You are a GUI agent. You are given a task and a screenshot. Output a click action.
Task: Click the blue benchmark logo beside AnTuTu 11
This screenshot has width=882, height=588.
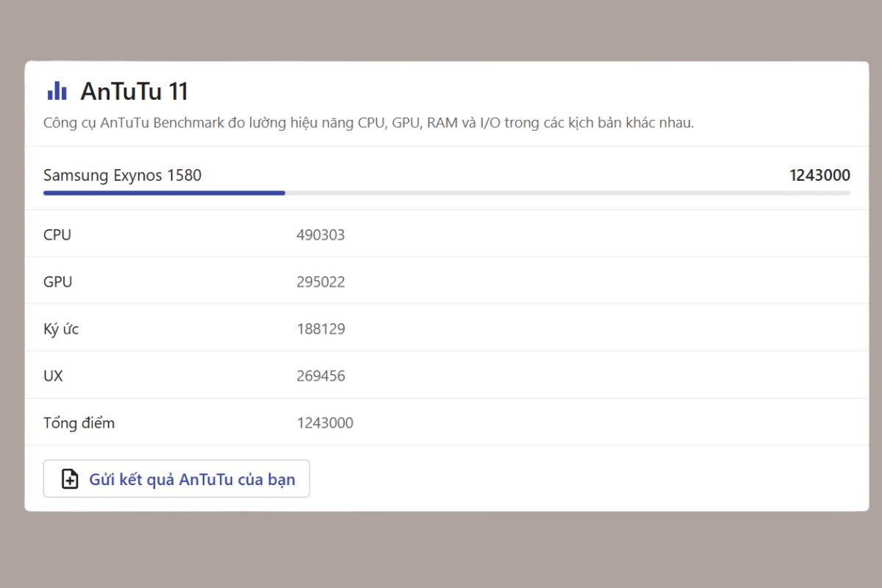(57, 90)
